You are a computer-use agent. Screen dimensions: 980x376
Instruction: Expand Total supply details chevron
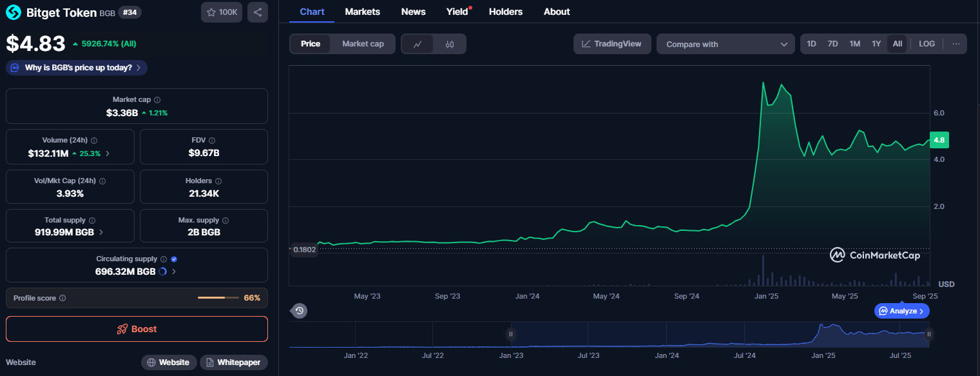[x=101, y=232]
